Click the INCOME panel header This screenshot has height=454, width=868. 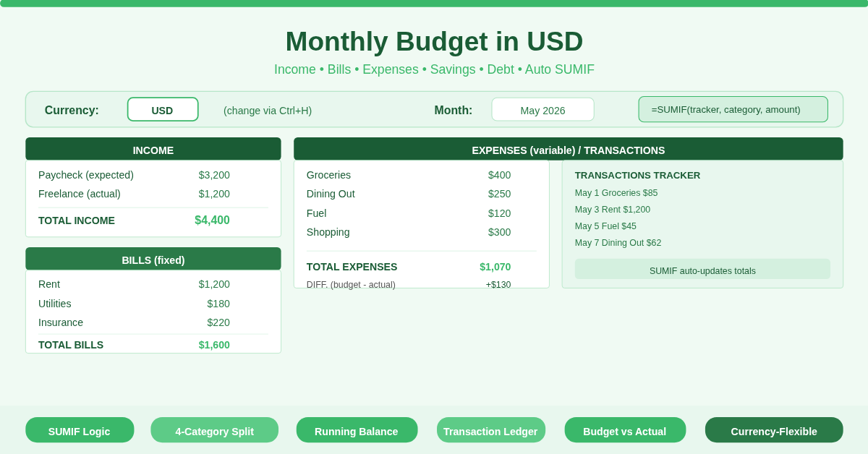tap(153, 150)
